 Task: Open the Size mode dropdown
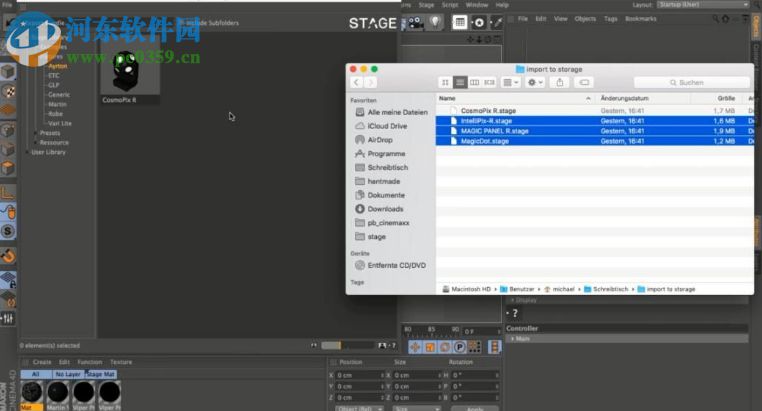coord(416,408)
